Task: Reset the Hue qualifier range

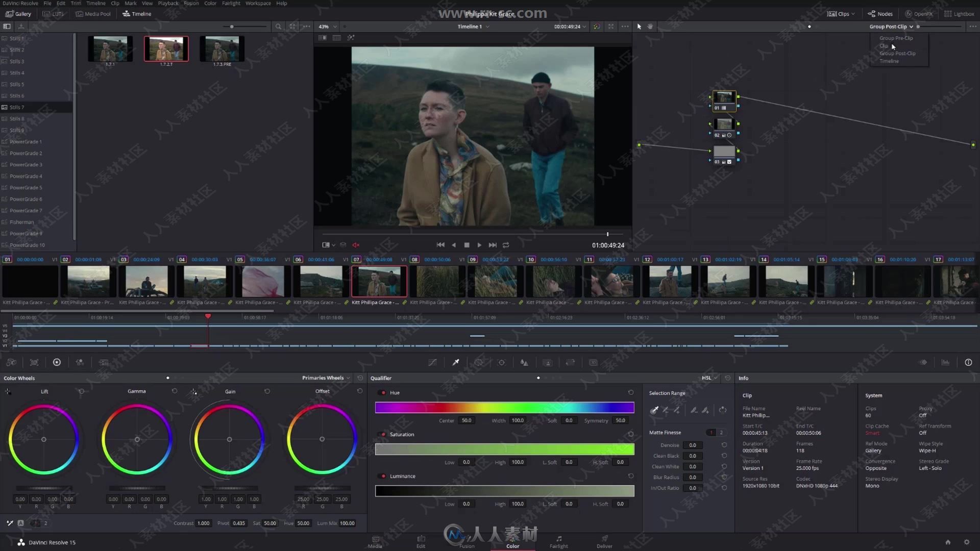Action: tap(631, 392)
